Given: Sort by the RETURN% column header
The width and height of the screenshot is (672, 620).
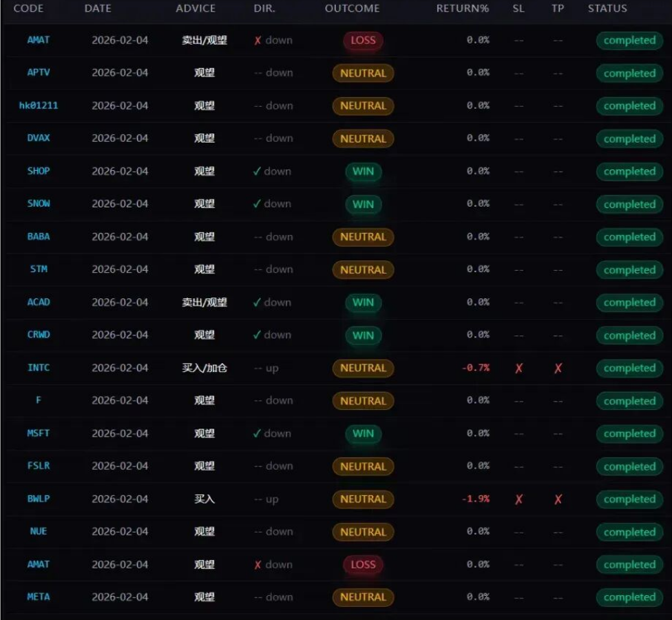Looking at the screenshot, I should click(x=462, y=9).
